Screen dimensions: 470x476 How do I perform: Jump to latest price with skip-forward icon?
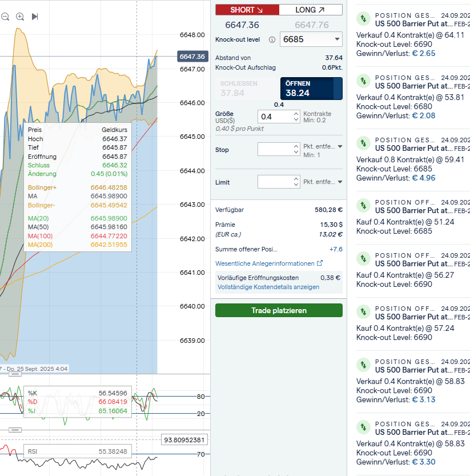[35, 17]
